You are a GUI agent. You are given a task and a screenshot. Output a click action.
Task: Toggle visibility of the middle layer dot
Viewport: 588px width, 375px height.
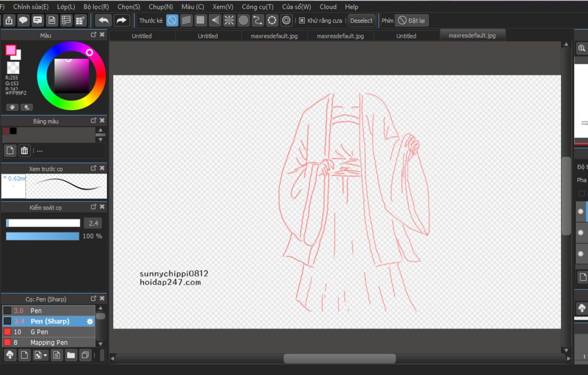581,233
